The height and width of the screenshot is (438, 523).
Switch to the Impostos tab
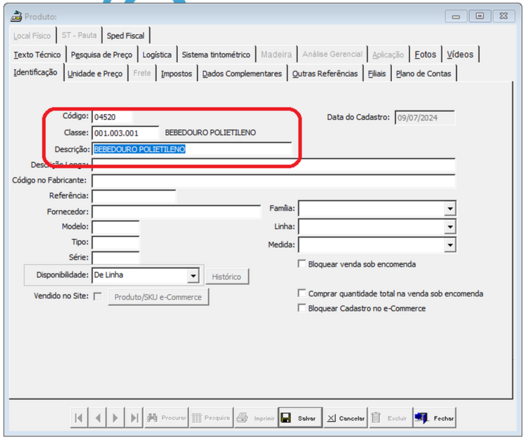pyautogui.click(x=176, y=73)
